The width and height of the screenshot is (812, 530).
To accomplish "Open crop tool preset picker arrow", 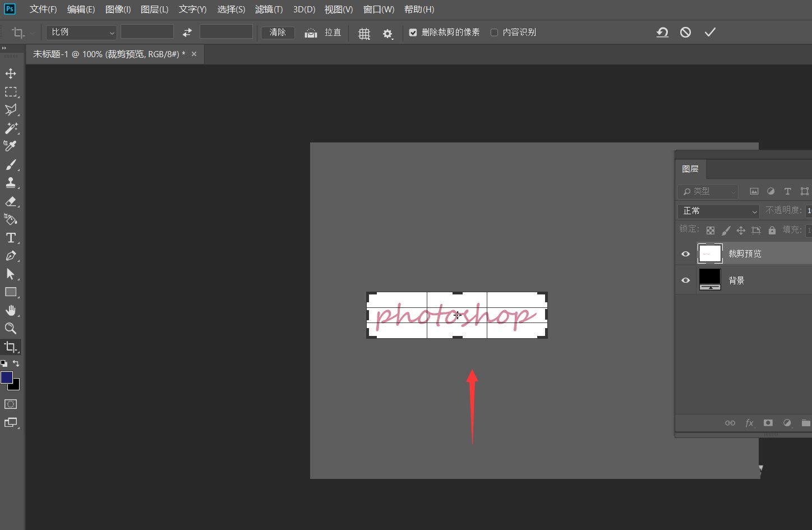I will (32, 33).
